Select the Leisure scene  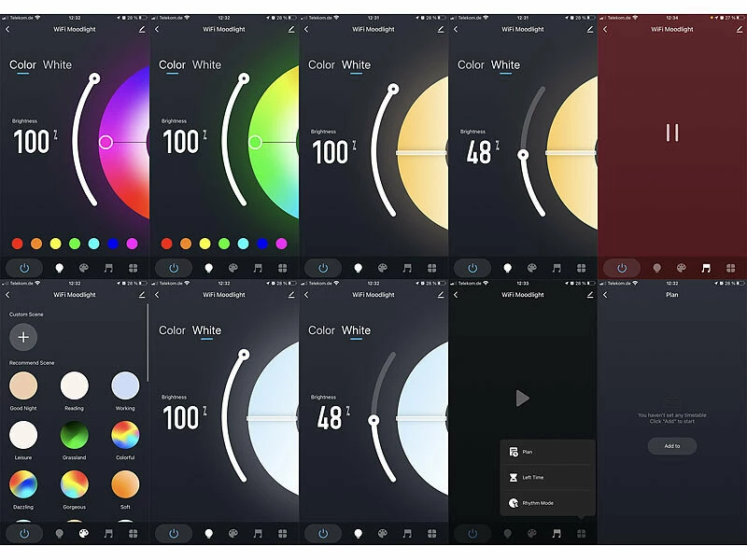pos(23,435)
